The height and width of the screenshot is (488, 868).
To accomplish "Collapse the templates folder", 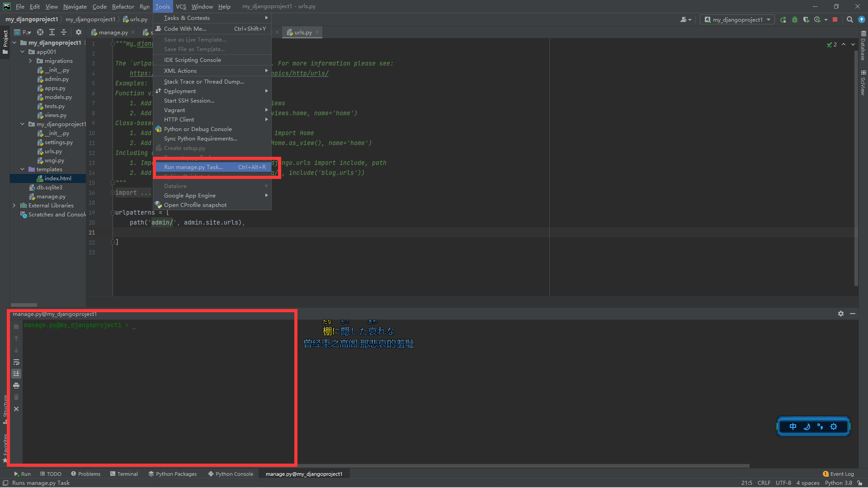I will 22,169.
